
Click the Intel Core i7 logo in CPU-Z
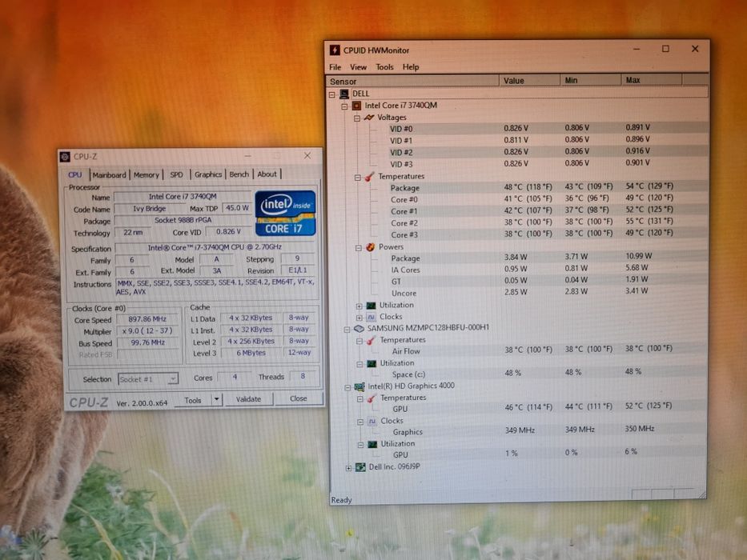click(285, 214)
